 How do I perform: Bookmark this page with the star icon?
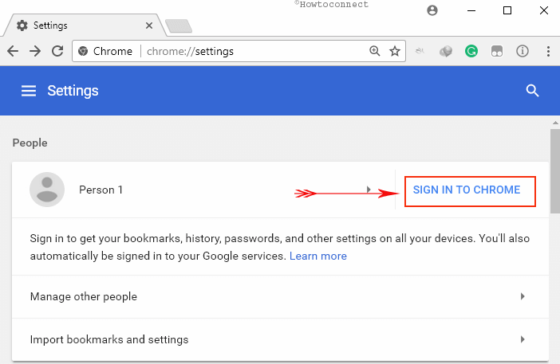pos(395,51)
